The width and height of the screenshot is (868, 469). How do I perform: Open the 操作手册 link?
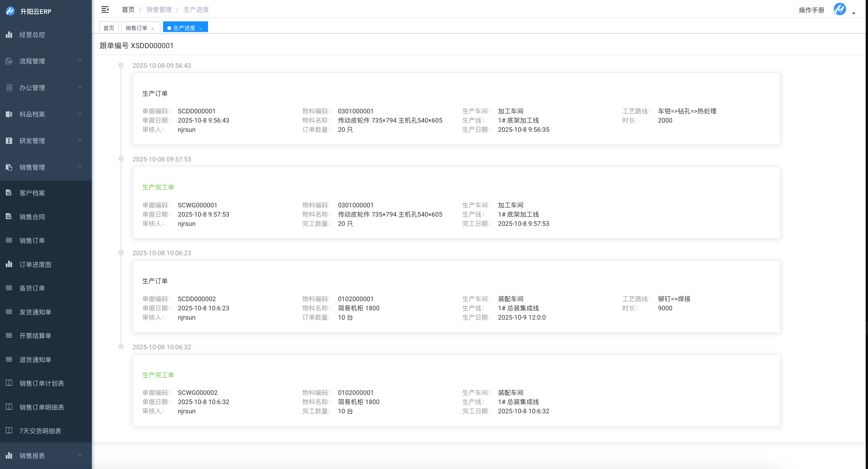pyautogui.click(x=811, y=10)
